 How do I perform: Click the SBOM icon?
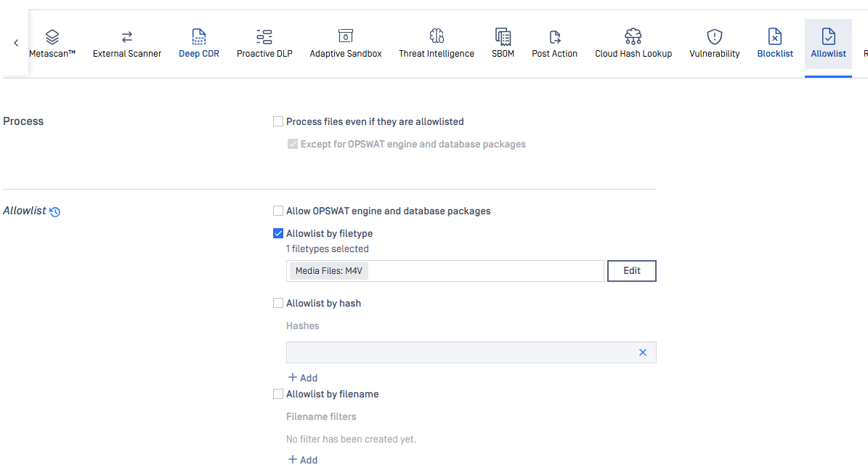pyautogui.click(x=503, y=36)
